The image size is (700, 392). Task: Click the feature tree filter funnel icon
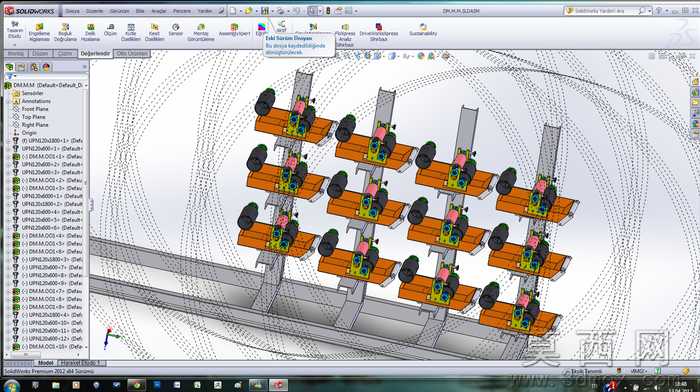(x=9, y=77)
